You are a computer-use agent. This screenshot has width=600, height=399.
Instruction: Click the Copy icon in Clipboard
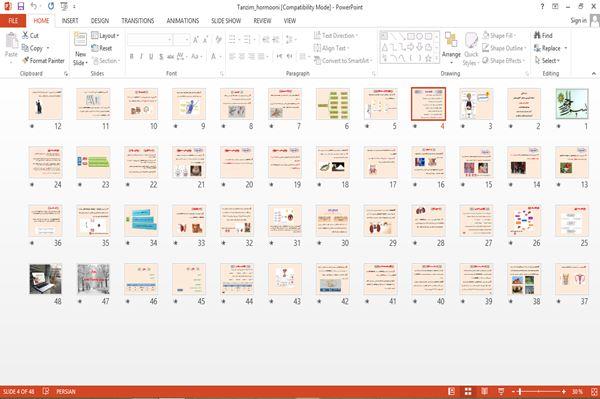click(25, 48)
